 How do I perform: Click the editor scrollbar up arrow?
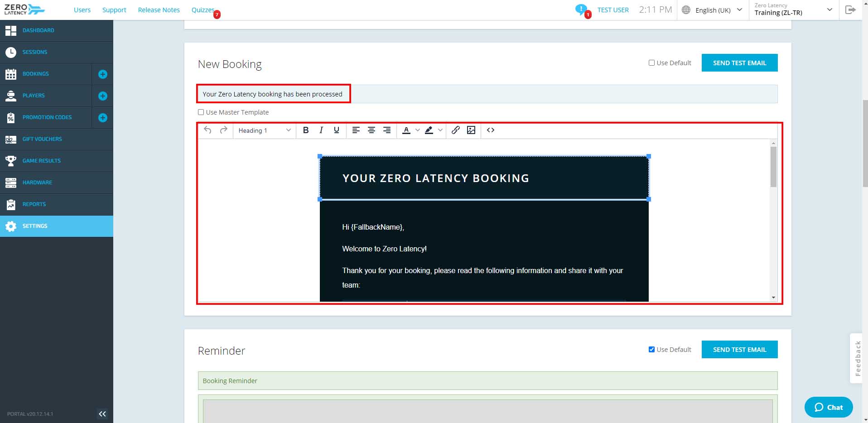(x=773, y=143)
